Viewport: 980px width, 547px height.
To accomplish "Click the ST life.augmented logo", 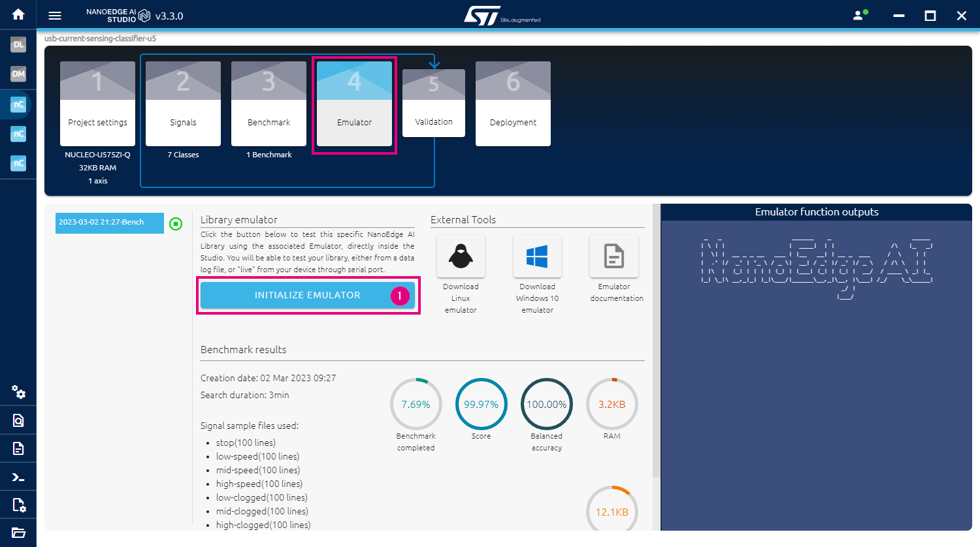I will [502, 16].
